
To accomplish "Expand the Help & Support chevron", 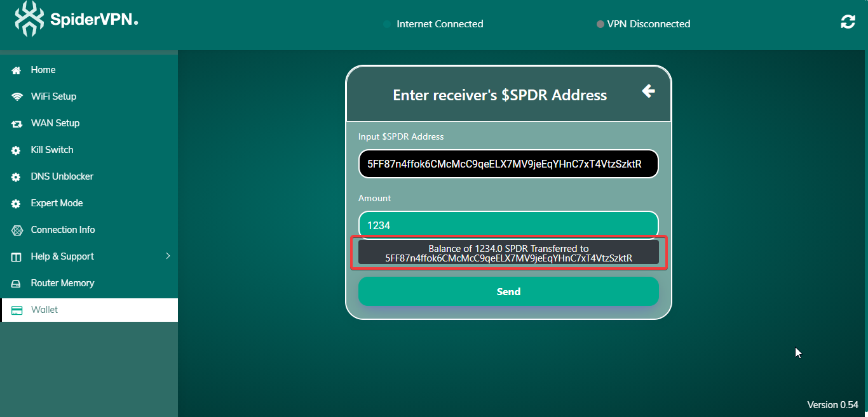I will click(x=168, y=256).
